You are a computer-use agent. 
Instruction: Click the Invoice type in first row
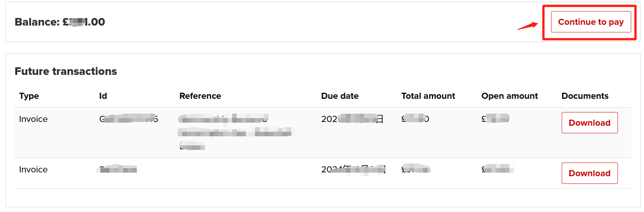(33, 119)
